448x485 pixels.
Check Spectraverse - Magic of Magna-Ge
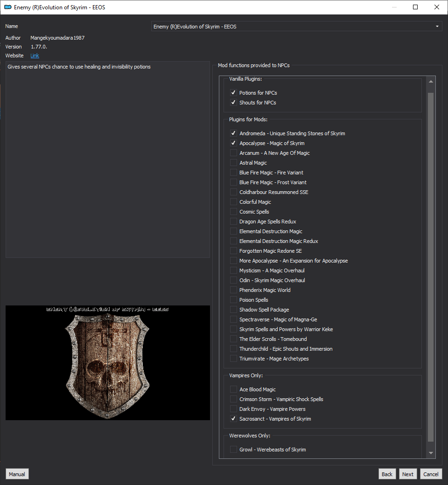click(233, 319)
